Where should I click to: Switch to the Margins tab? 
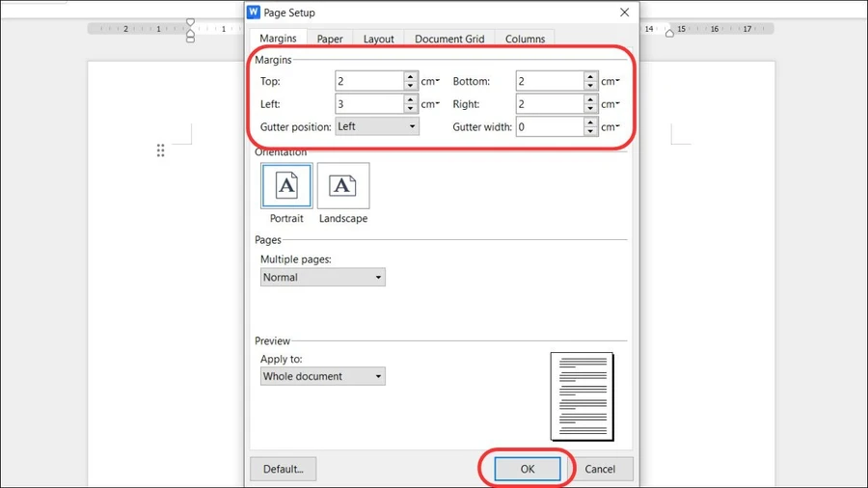tap(278, 39)
